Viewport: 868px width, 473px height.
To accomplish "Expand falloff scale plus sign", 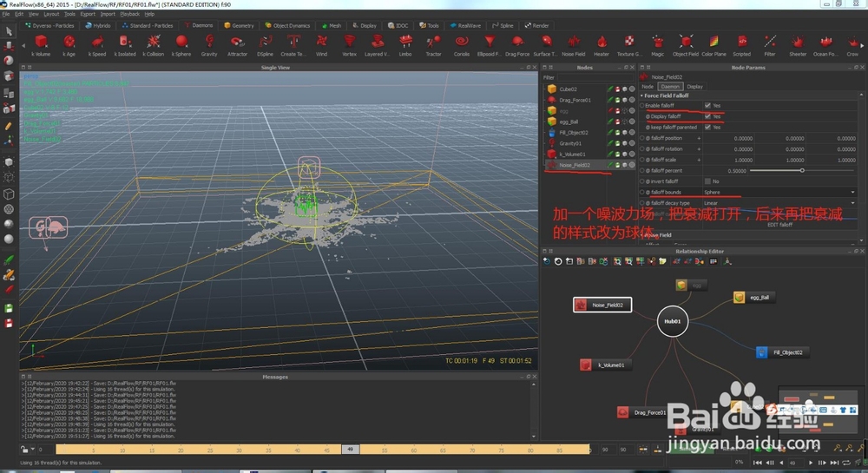I will click(699, 160).
